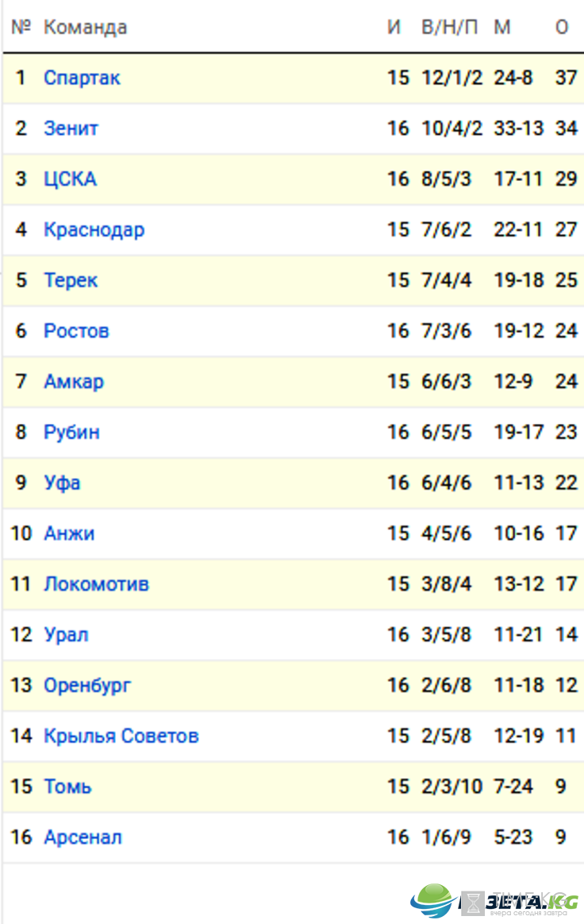Viewport: 584px width, 924px height.
Task: Open the Зенит team link
Action: pyautogui.click(x=71, y=129)
